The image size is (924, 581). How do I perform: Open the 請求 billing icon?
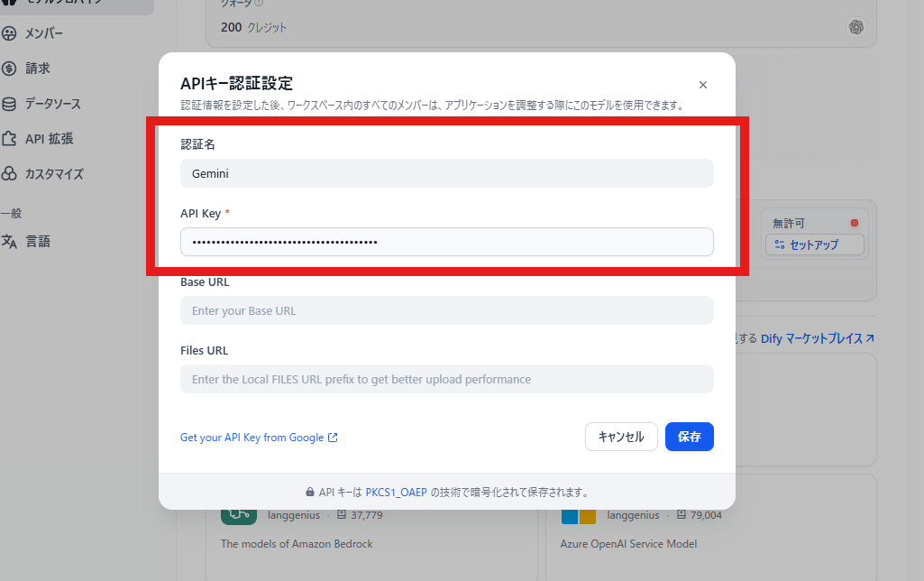click(x=10, y=69)
